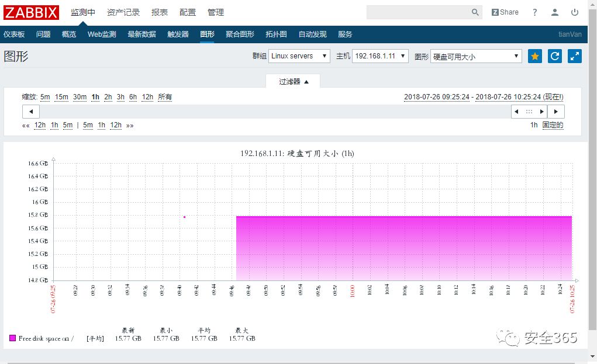Open the 管理 top menu
This screenshot has width=597, height=364.
[216, 12]
